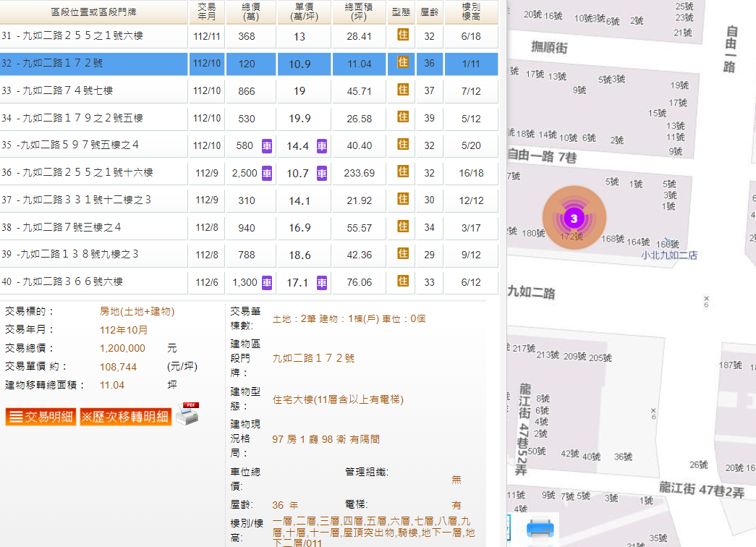Click the 小北九如二店 map label
Image resolution: width=756 pixels, height=547 pixels.
(669, 255)
